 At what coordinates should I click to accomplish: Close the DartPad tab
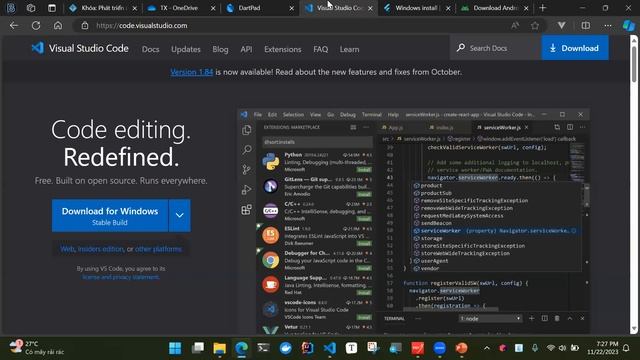(x=291, y=8)
